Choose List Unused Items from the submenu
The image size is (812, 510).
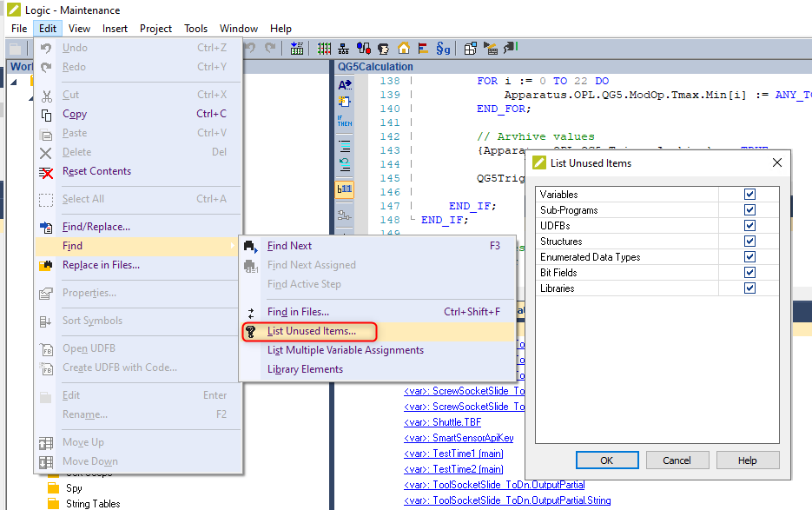coord(311,331)
